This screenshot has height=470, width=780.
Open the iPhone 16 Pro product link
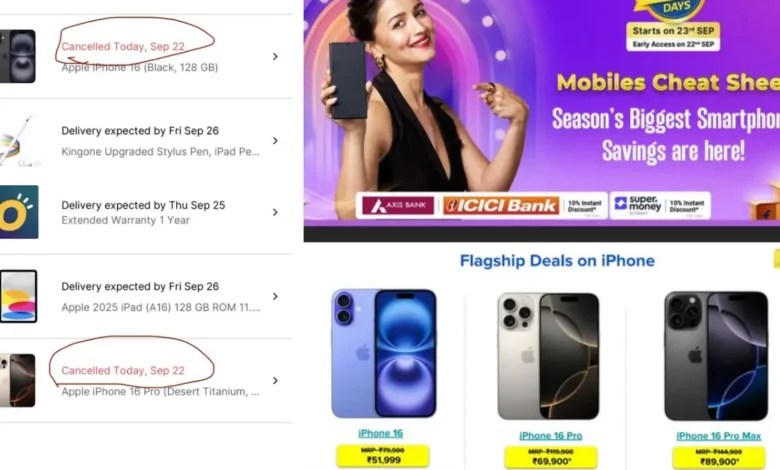551,436
